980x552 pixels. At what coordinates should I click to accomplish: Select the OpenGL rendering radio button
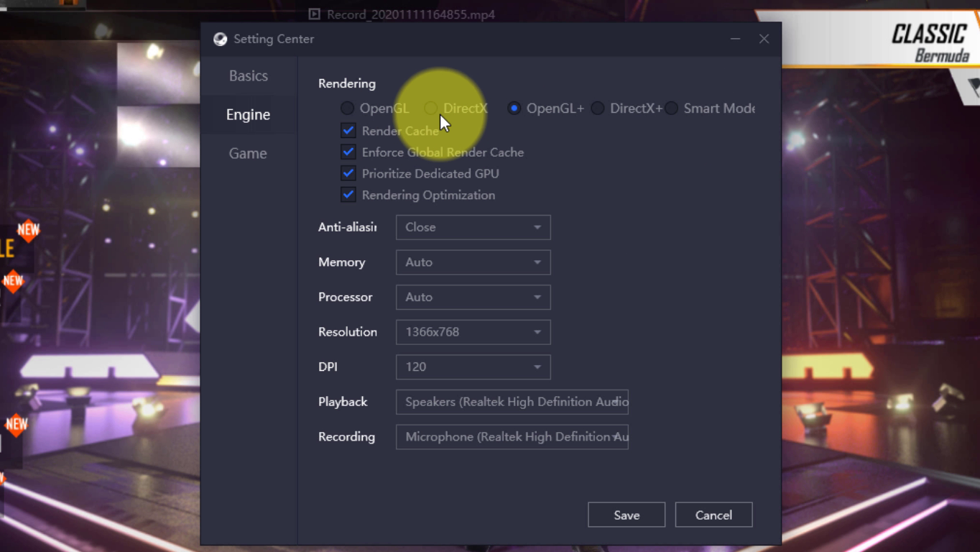348,109
